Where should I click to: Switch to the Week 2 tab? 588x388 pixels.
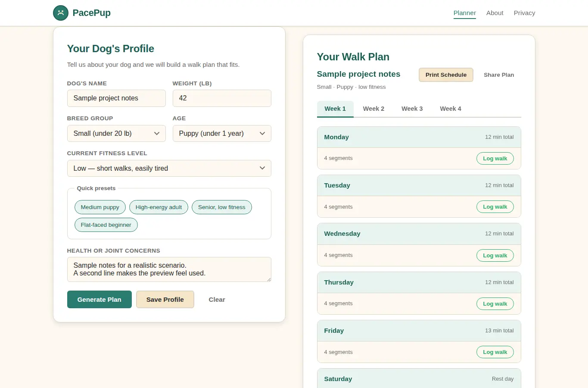(x=373, y=109)
